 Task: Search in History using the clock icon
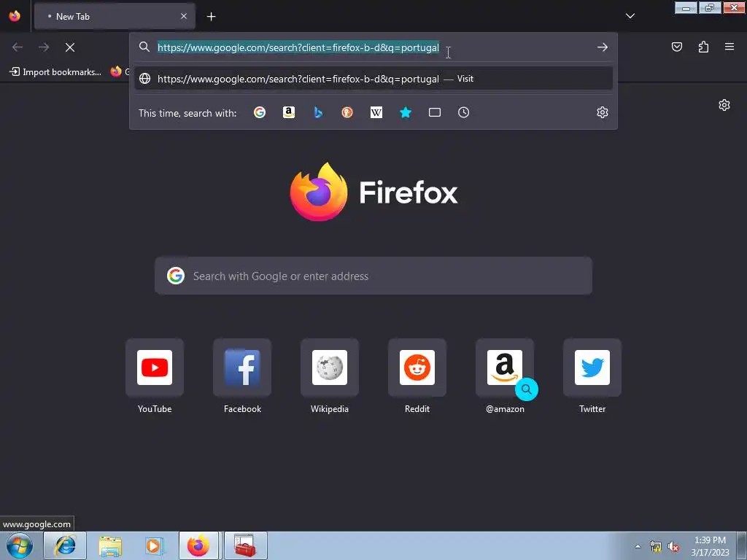pyautogui.click(x=463, y=112)
